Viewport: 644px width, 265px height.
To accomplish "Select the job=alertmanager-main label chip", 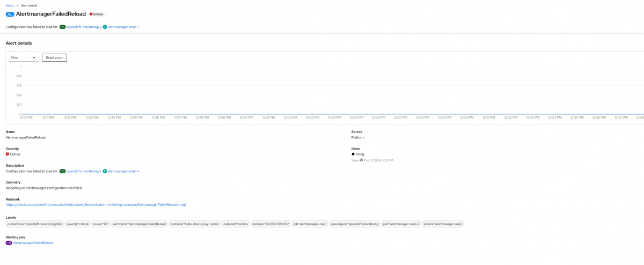I will coord(310,224).
